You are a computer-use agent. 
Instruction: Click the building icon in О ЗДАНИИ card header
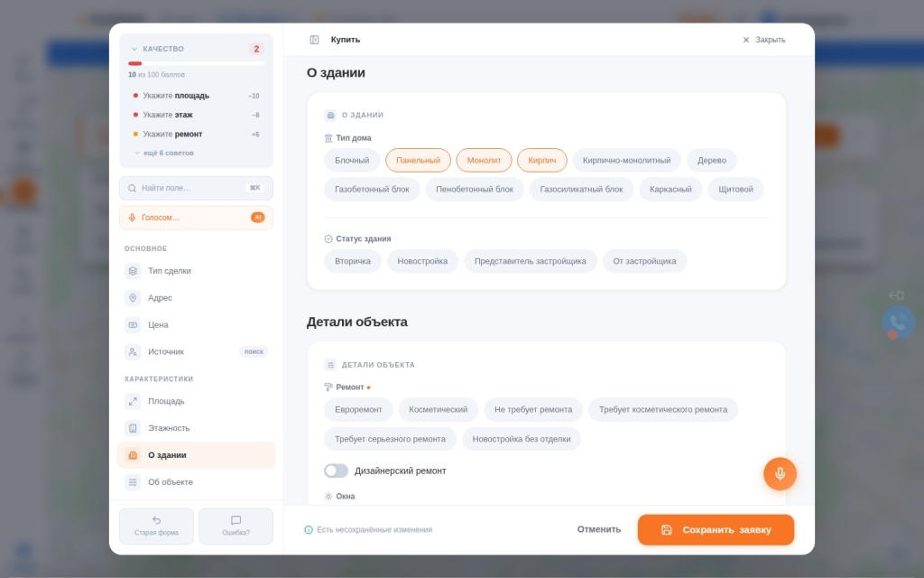point(330,115)
